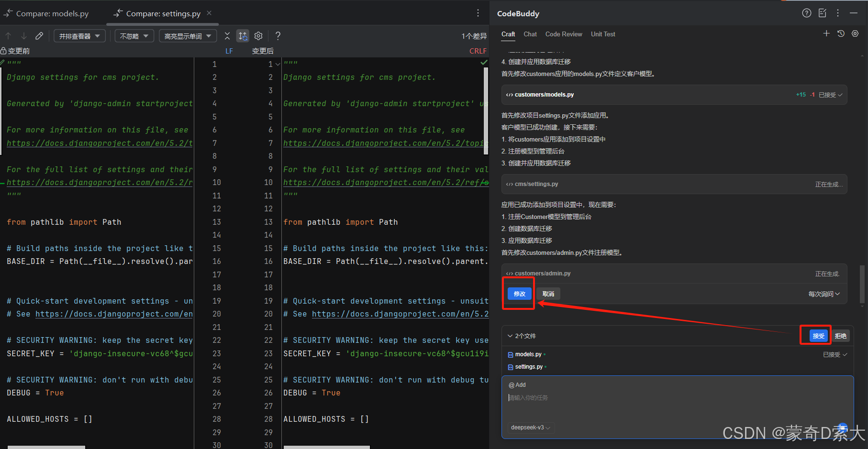Open cms/settings.py file card
The width and height of the screenshot is (868, 449).
674,184
